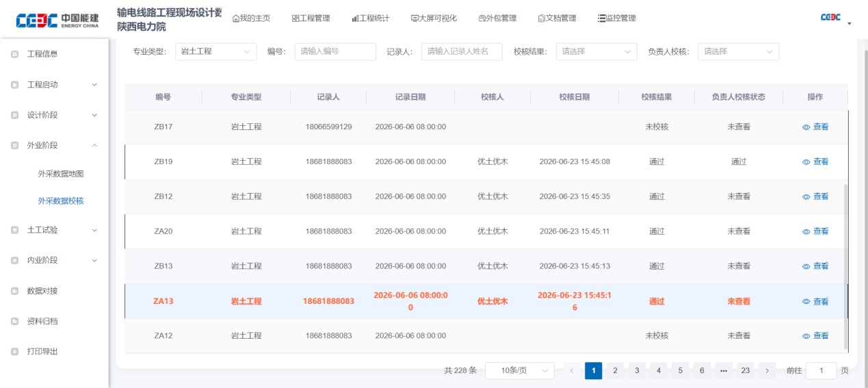
Task: Click the 数据对接 sidebar icon
Action: pos(15,291)
